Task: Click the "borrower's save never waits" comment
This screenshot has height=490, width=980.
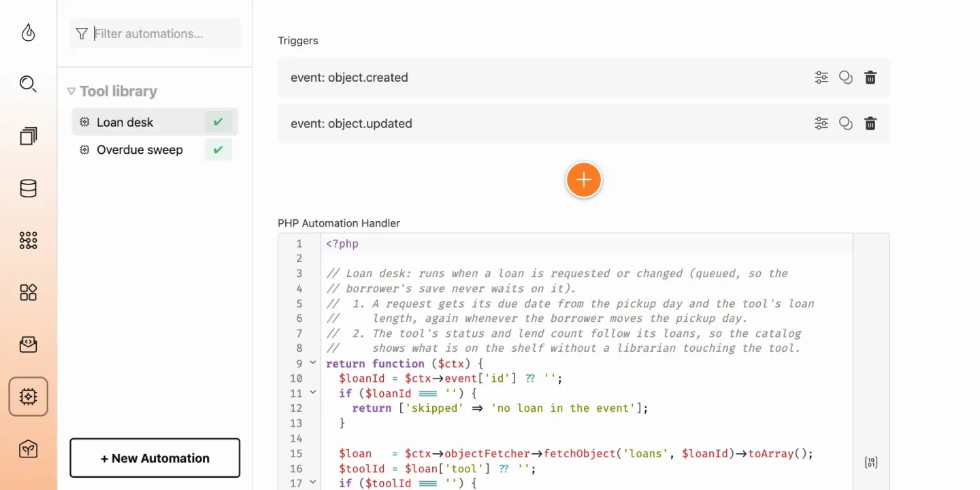Action: [x=451, y=289]
